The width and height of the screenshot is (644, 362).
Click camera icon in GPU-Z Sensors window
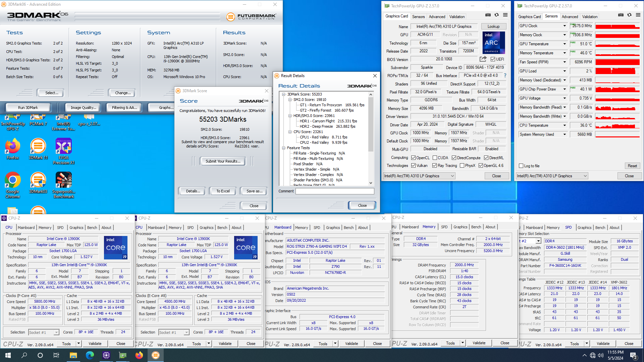click(x=621, y=15)
